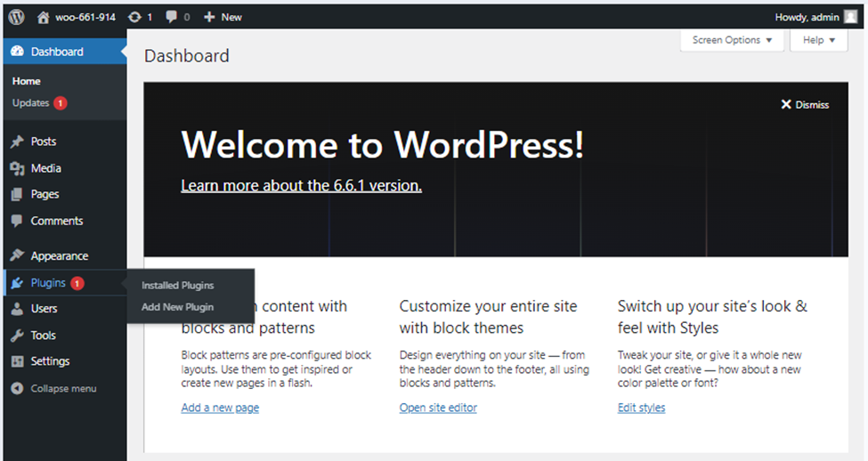Click the updates refresh icon in toolbar
The height and width of the screenshot is (461, 868).
(x=134, y=17)
